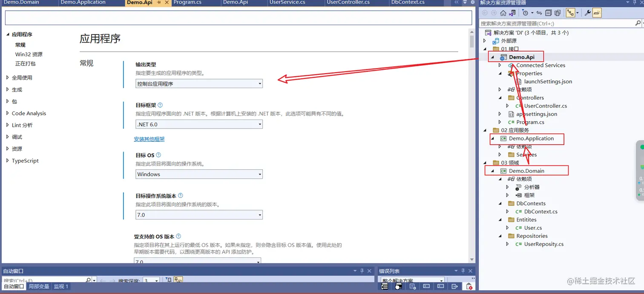Click the Forward arrow in Solution Explorer
Viewport: 644px width, 294px height.
point(494,13)
